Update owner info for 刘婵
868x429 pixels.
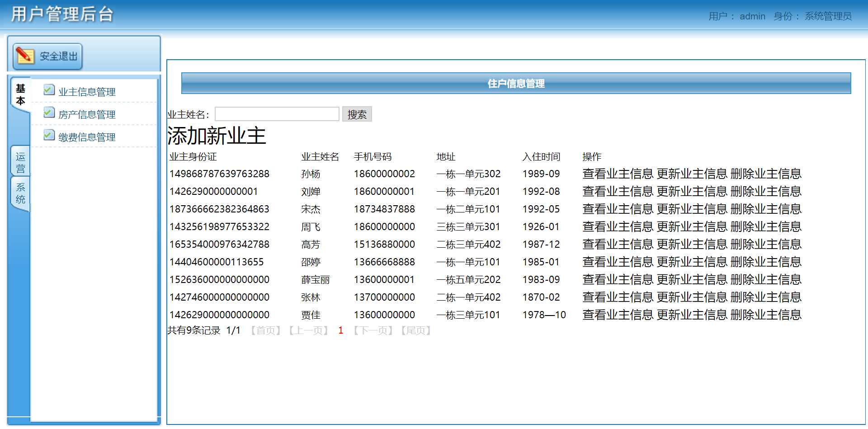coord(693,191)
